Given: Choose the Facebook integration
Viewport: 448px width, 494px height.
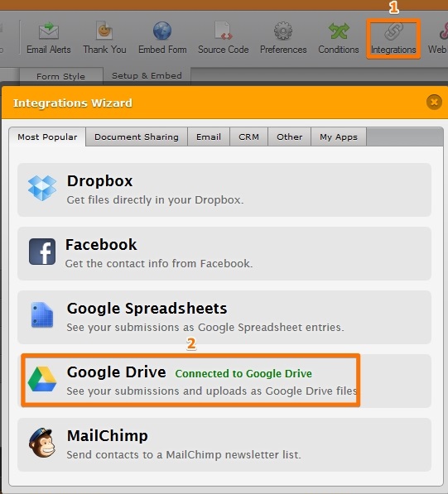Looking at the screenshot, I should (224, 253).
